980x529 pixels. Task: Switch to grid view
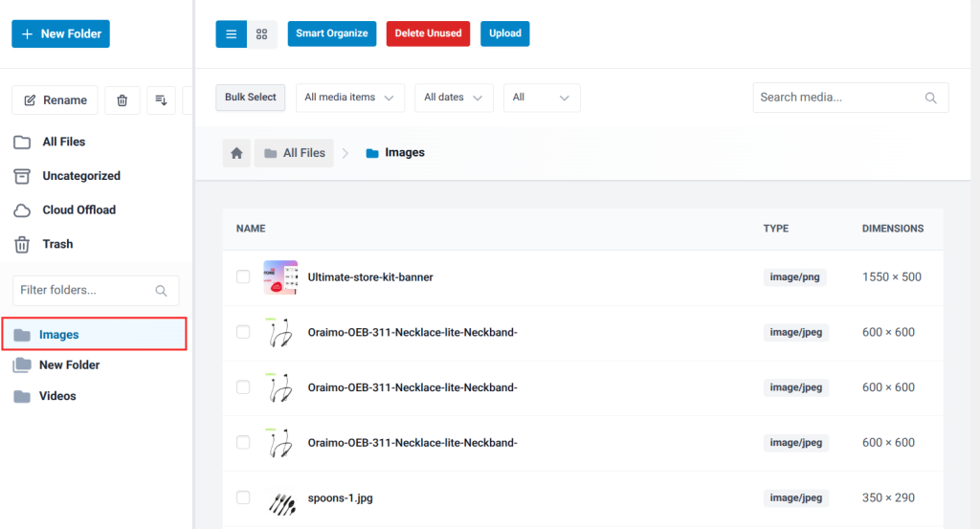point(262,33)
